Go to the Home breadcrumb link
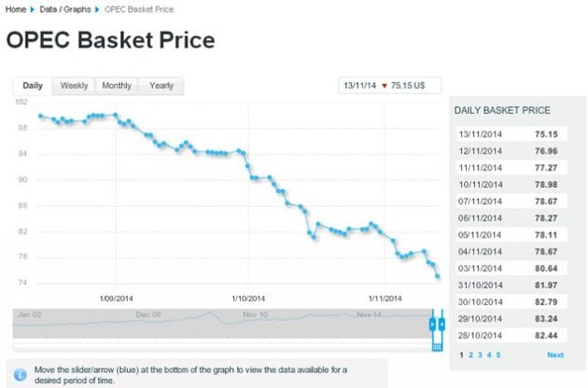Screen dimensions: 588x388 (14, 9)
